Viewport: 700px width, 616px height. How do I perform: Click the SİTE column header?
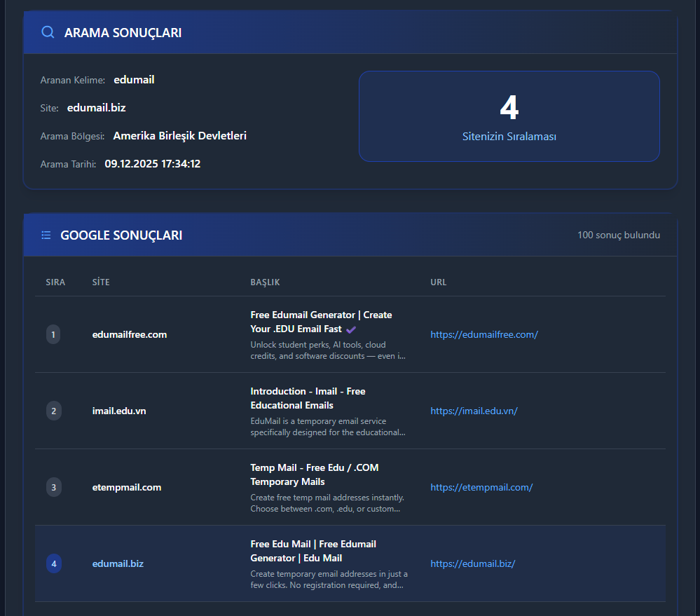[x=101, y=282]
